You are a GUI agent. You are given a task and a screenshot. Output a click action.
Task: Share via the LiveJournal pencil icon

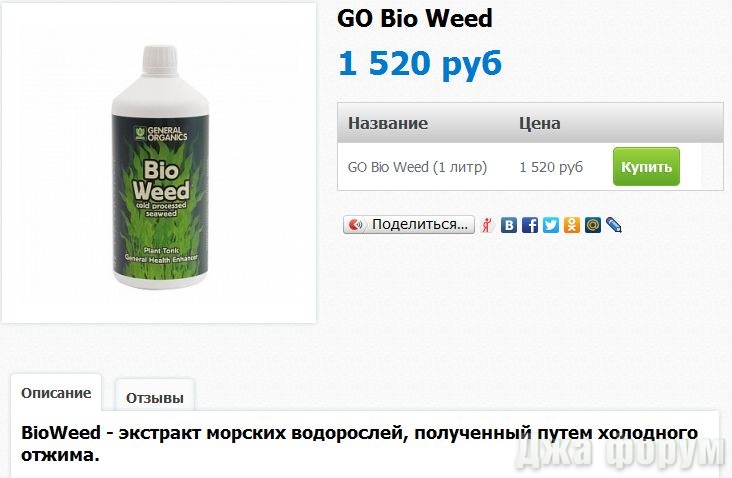[613, 225]
